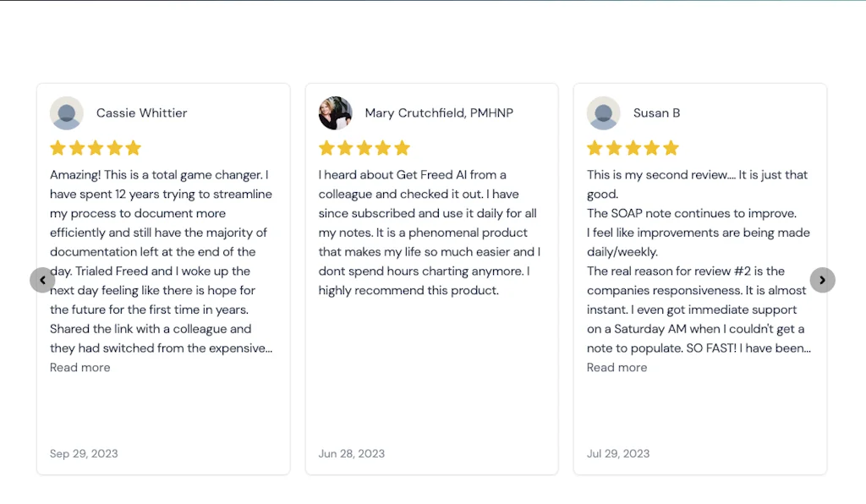Image resolution: width=866 pixels, height=504 pixels.
Task: Click the name Cassie Whittier
Action: click(x=141, y=113)
